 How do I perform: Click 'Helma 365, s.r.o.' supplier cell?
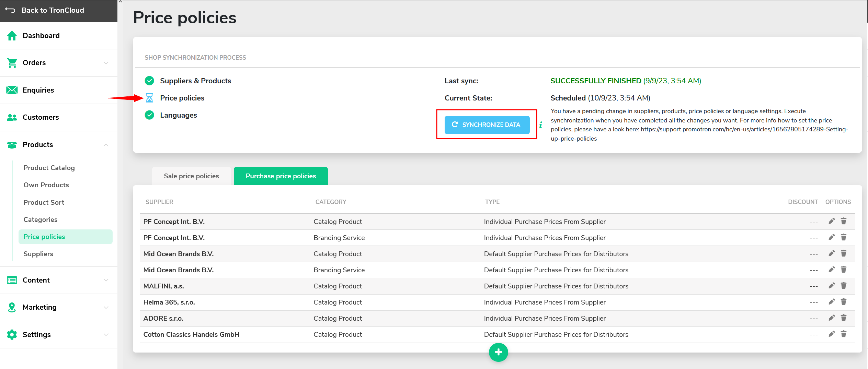pos(169,302)
